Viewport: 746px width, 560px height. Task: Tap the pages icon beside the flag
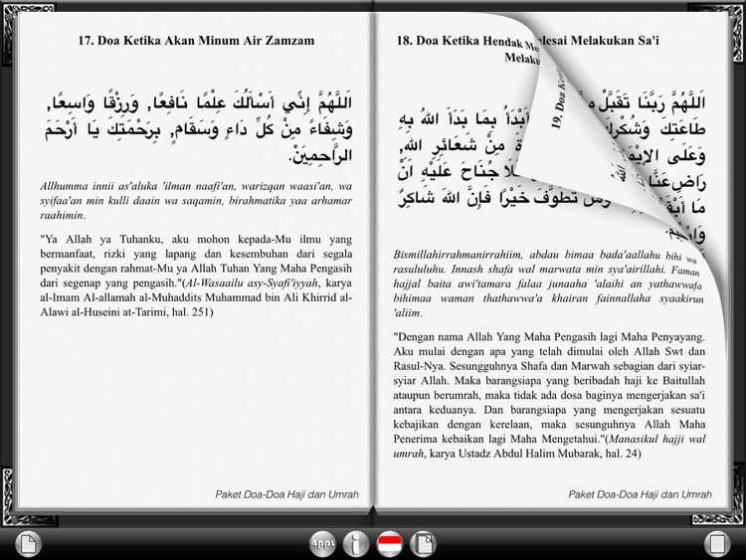click(x=423, y=543)
